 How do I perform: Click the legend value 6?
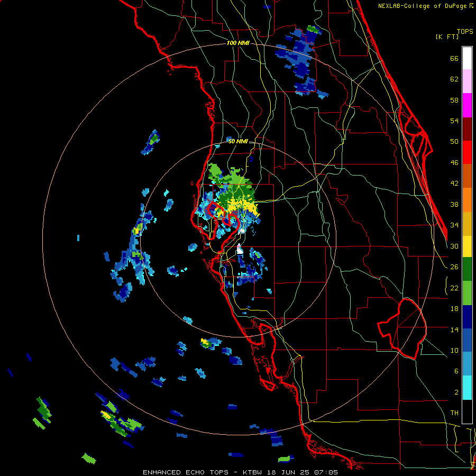456,371
